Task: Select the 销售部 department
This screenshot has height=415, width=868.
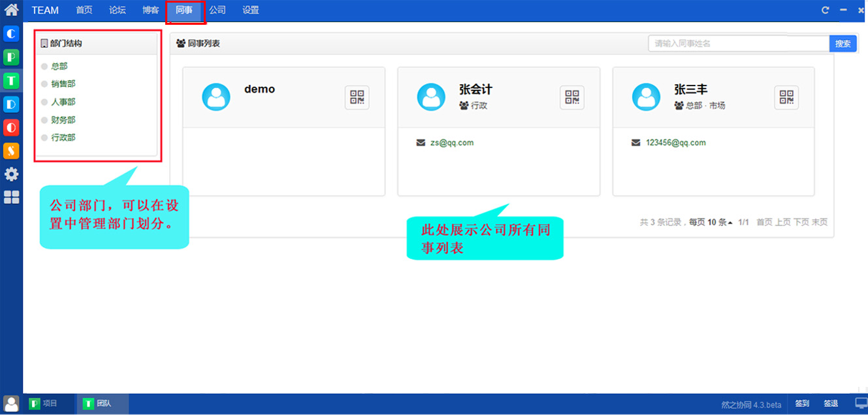Action: pyautogui.click(x=63, y=84)
